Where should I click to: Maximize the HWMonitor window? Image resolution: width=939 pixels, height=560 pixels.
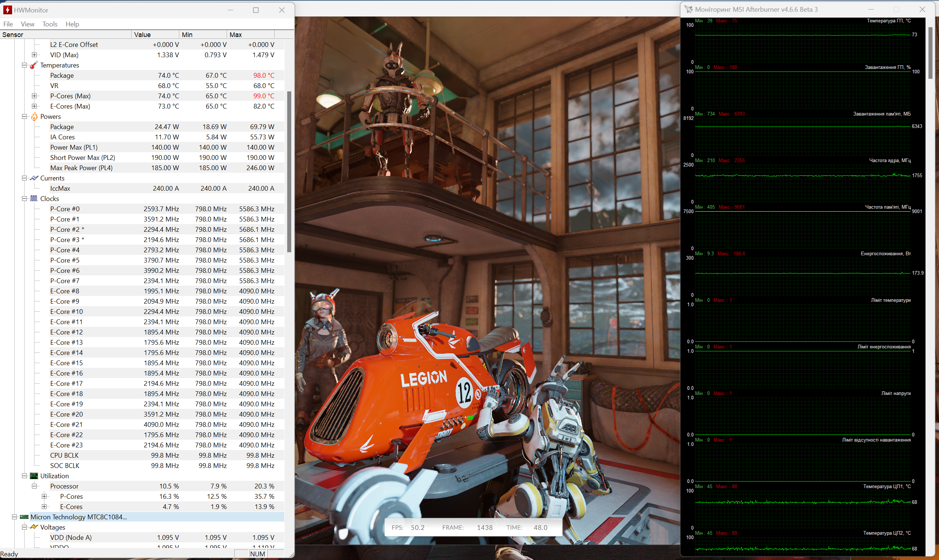256,10
